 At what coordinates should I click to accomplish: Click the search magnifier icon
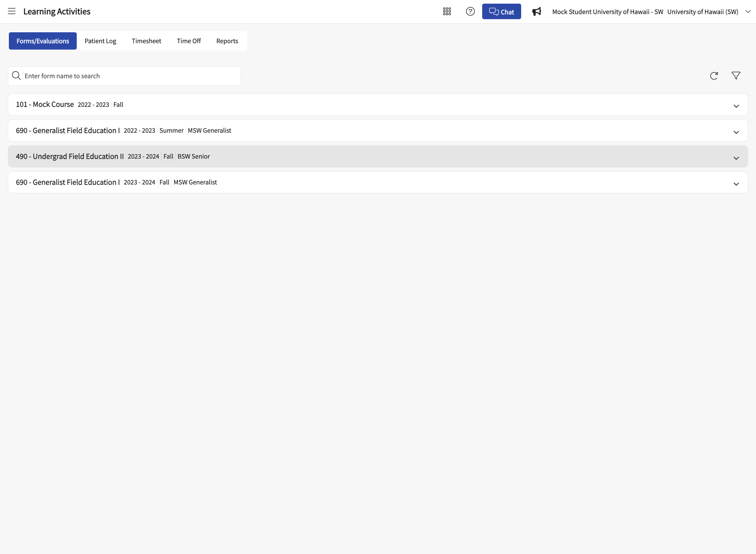coord(16,76)
